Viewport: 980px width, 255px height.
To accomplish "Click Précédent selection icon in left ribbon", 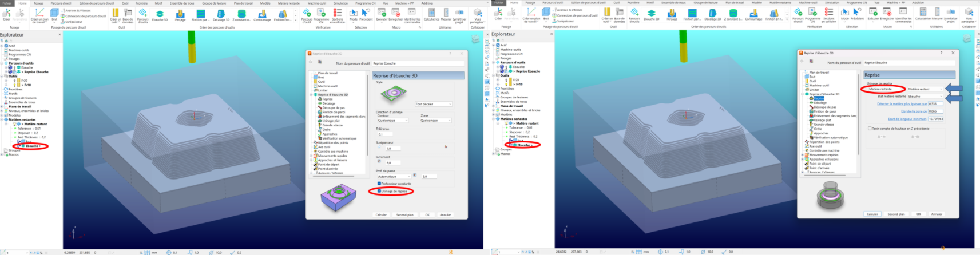I will click(366, 15).
